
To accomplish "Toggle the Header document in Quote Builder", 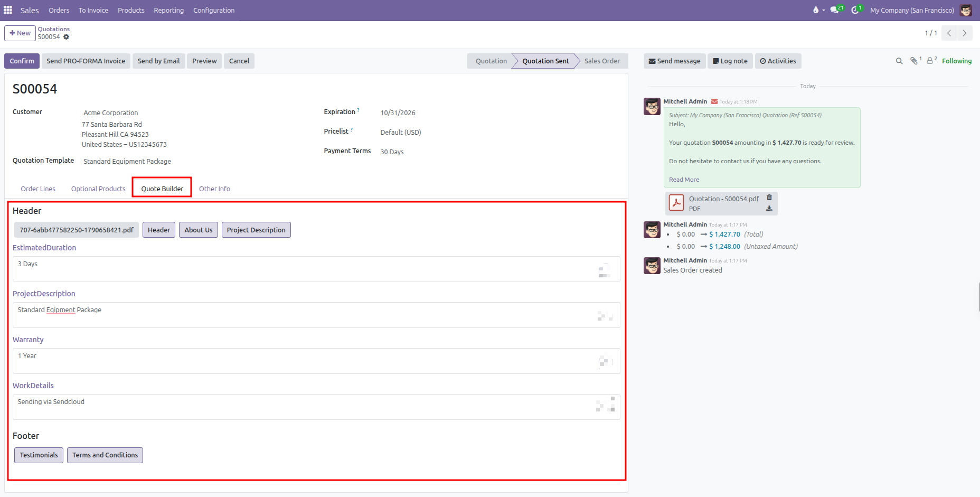I will click(x=159, y=230).
